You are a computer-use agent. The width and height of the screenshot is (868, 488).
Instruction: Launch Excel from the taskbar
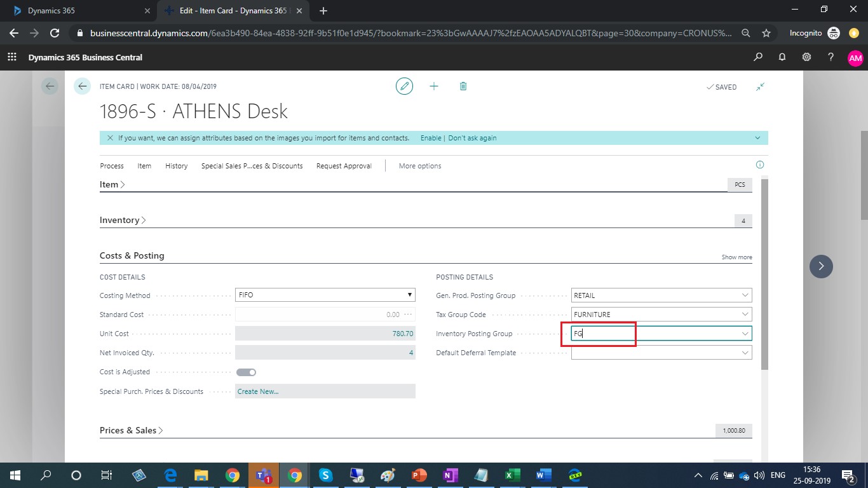pyautogui.click(x=512, y=475)
